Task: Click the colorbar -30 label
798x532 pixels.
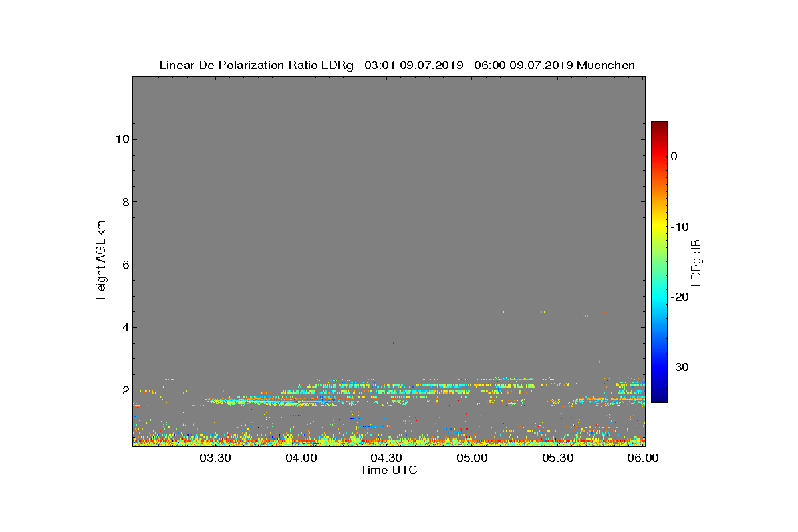Action: pos(679,367)
